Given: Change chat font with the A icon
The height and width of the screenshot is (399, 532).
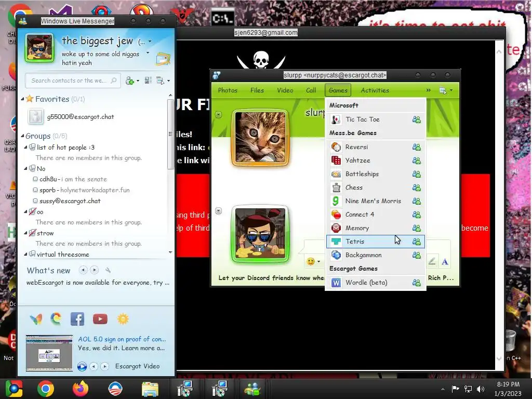Looking at the screenshot, I should [x=445, y=262].
